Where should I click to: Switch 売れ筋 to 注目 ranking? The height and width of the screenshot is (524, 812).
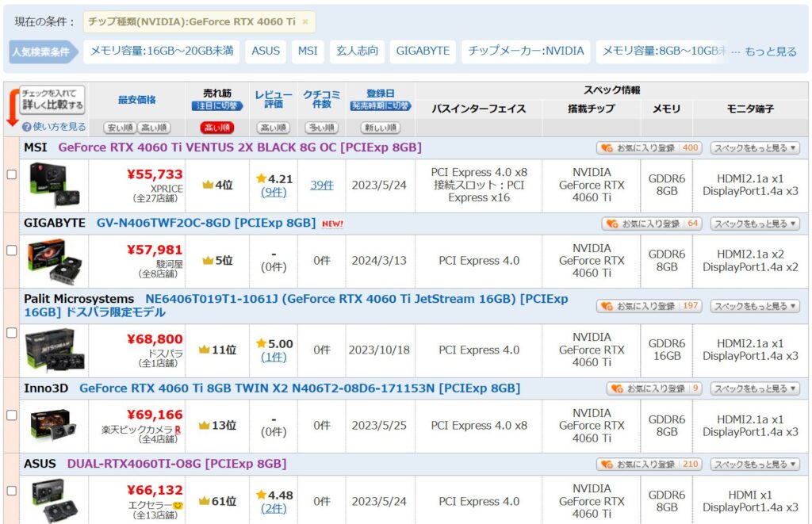click(x=217, y=106)
